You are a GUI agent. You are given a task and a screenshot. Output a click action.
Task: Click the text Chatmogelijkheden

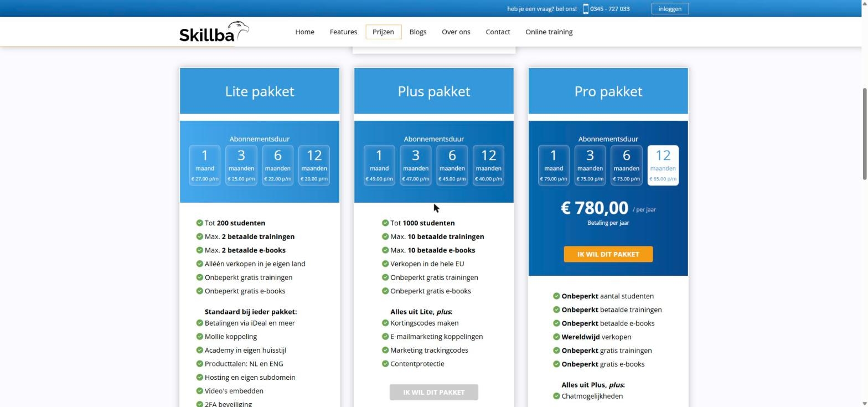(x=592, y=396)
